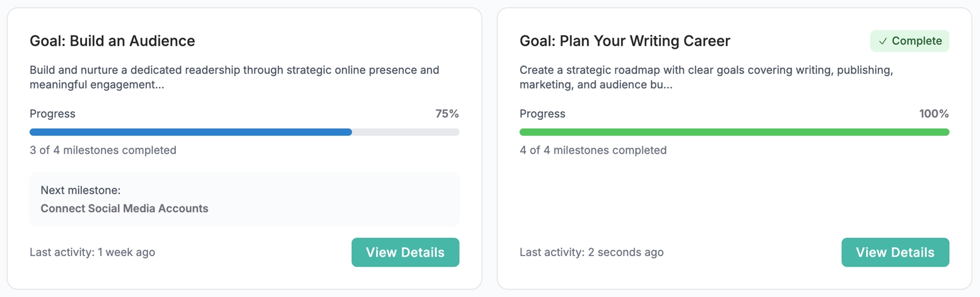Click the blue 75% progress bar

tap(191, 132)
